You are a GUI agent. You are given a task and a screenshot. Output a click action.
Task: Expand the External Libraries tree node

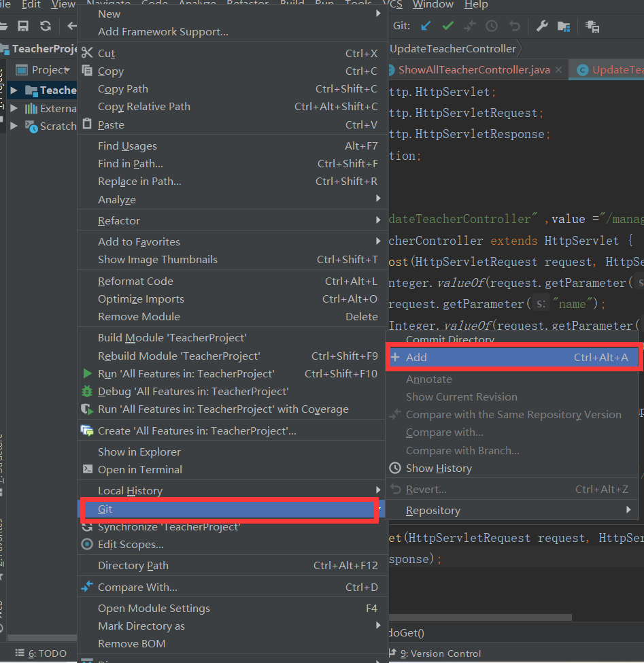tap(14, 108)
